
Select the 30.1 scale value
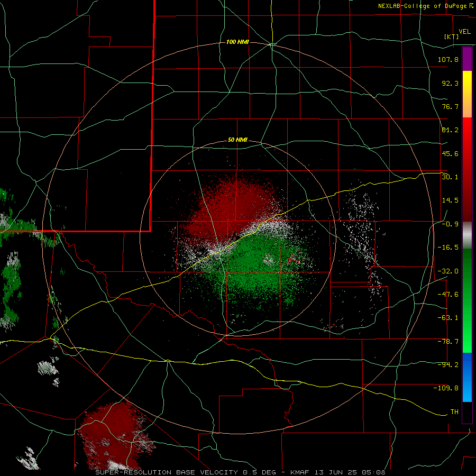[450, 177]
